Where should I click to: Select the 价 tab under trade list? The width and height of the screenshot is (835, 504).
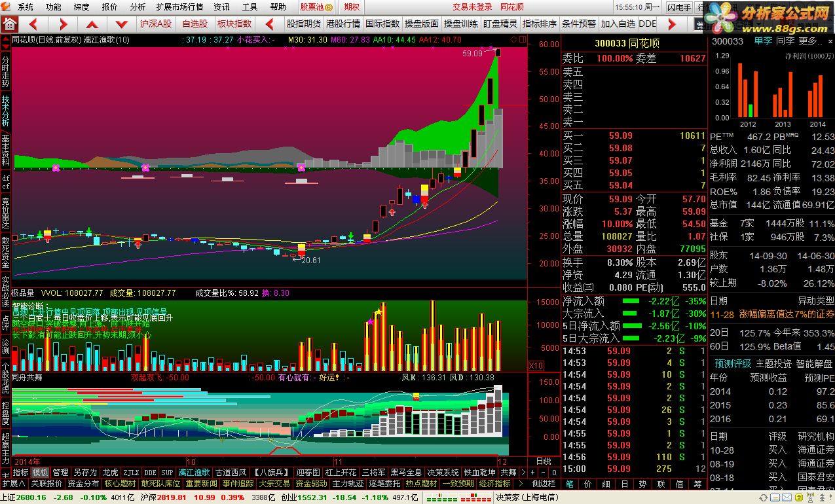click(x=587, y=484)
